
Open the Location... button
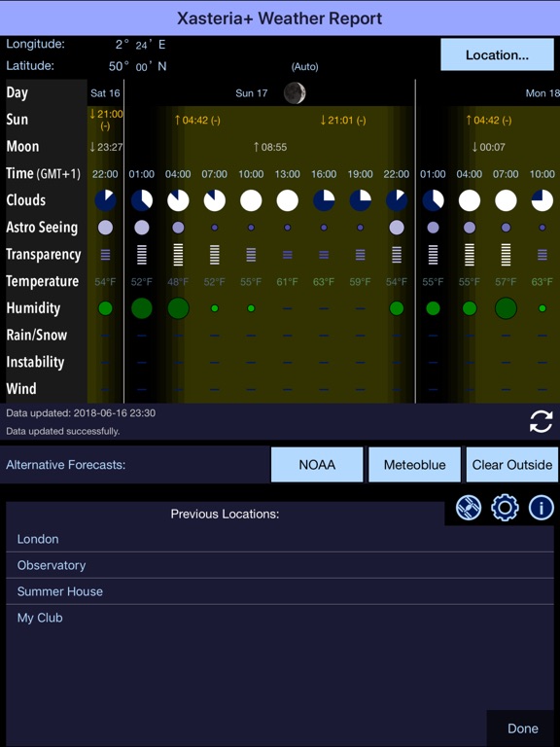tap(497, 54)
